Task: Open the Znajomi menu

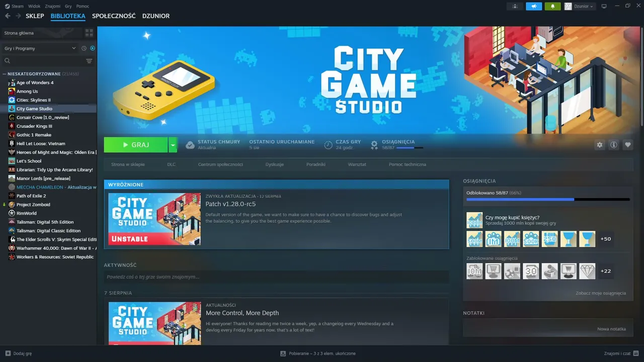Action: (x=53, y=6)
